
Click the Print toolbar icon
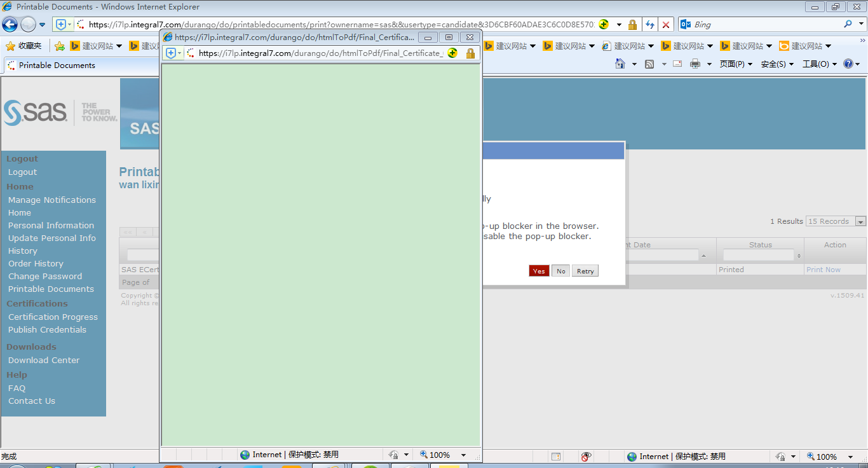pos(695,64)
